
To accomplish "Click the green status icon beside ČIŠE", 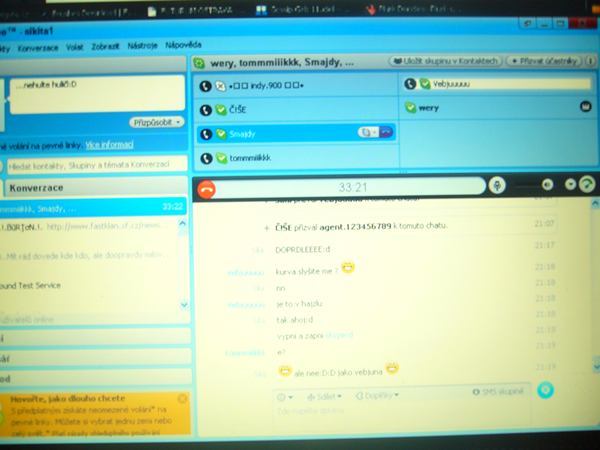I will (221, 110).
